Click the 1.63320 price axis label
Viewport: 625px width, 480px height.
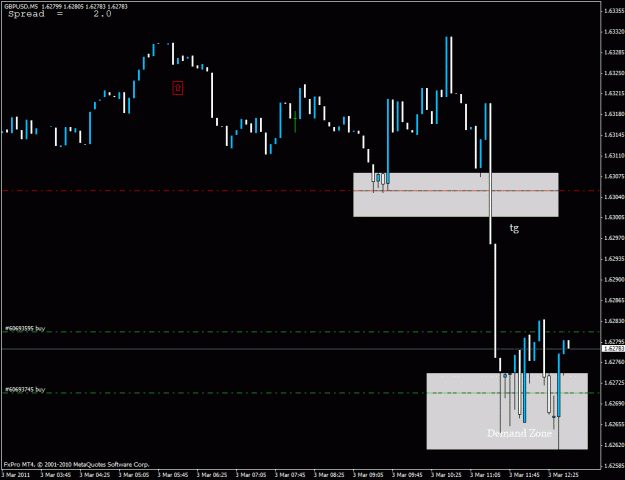[x=614, y=32]
